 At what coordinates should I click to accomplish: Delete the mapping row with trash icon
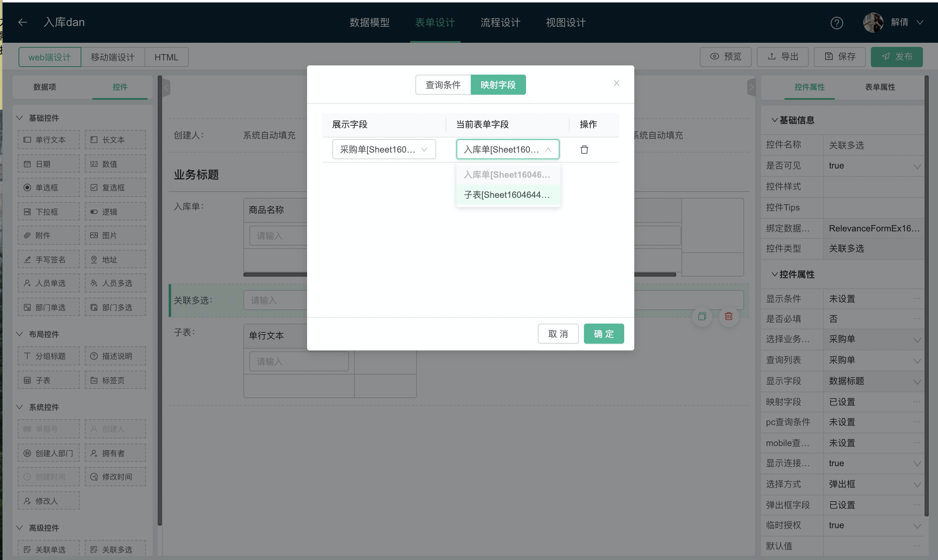point(584,150)
